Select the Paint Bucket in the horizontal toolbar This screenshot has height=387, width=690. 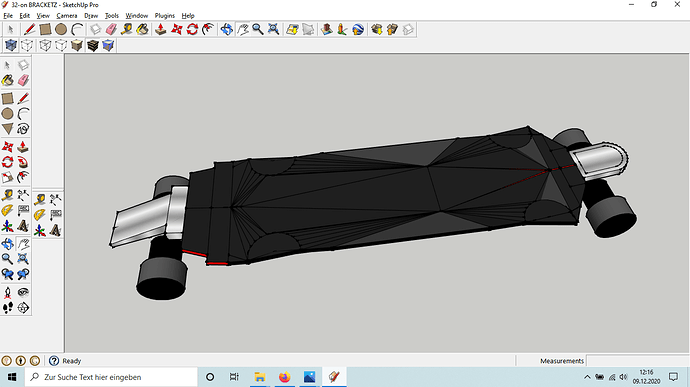coord(142,29)
